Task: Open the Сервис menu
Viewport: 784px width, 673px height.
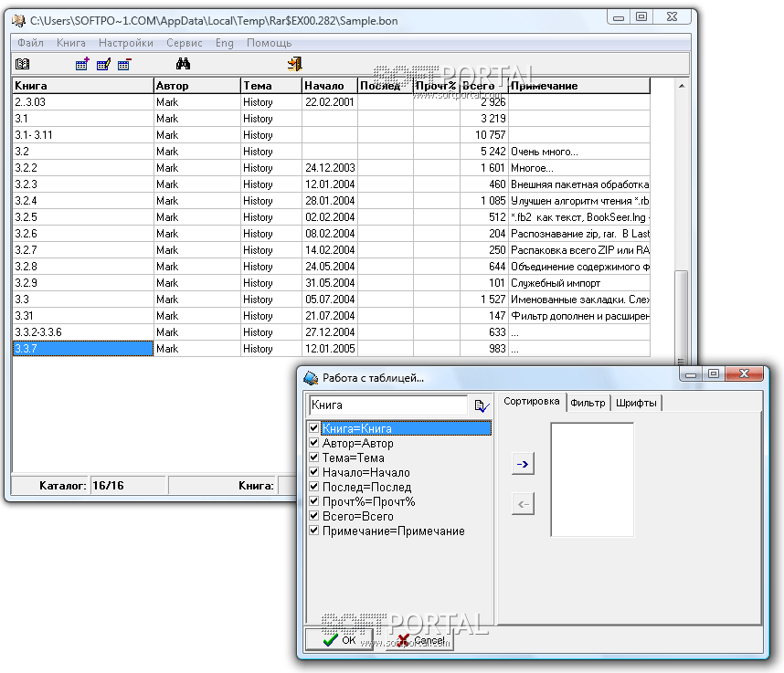Action: pos(185,43)
